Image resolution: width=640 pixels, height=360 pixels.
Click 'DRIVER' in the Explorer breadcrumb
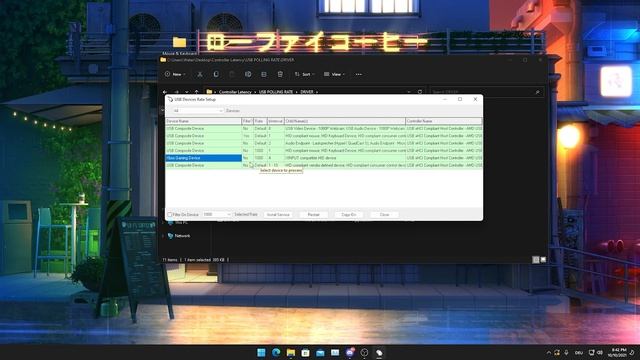307,92
